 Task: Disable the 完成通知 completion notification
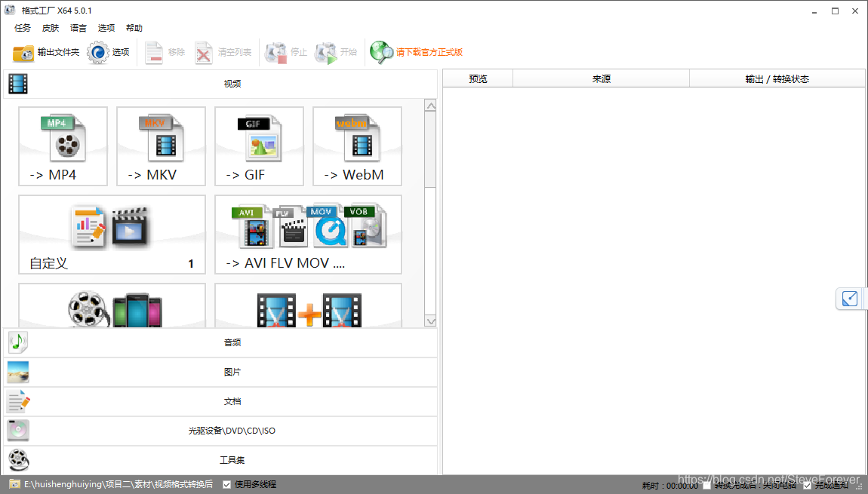pyautogui.click(x=807, y=485)
